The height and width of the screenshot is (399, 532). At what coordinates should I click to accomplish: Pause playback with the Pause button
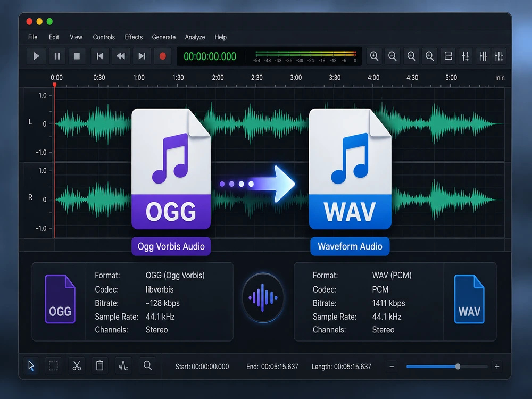(x=57, y=56)
